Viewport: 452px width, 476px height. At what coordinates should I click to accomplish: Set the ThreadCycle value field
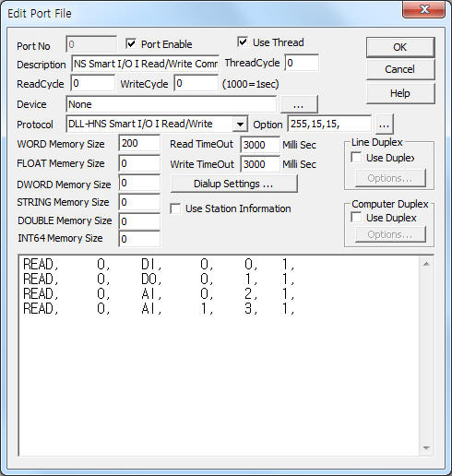[302, 63]
